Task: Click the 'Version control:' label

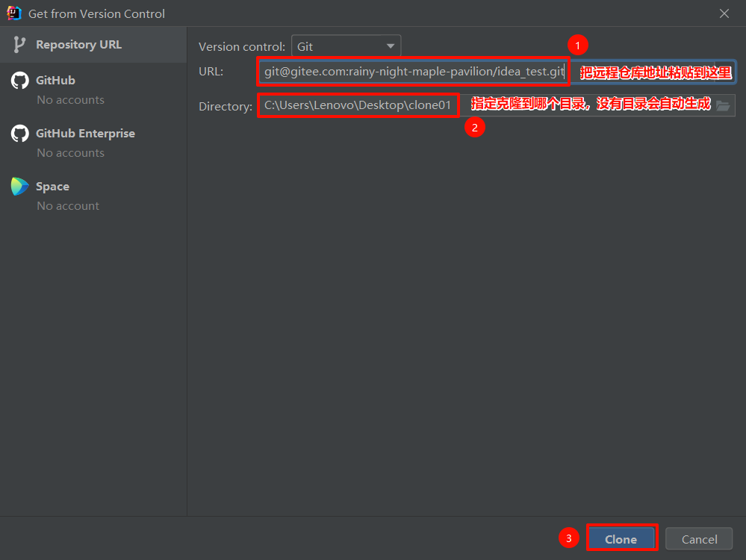Action: [242, 47]
